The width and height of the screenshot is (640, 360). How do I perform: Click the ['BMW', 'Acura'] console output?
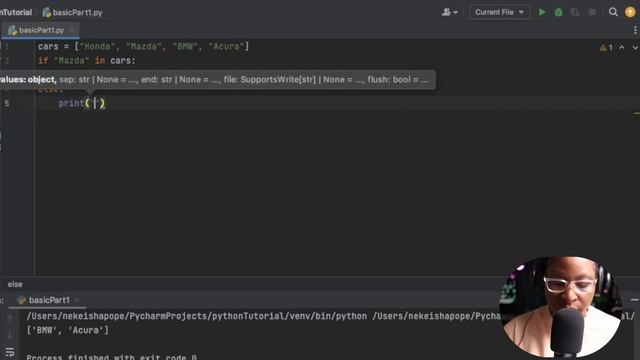tap(68, 330)
